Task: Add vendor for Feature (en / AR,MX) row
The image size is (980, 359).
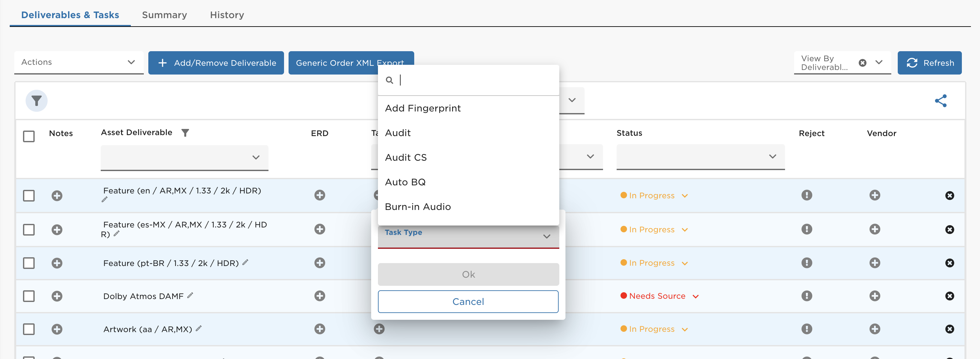Action: coord(875,195)
